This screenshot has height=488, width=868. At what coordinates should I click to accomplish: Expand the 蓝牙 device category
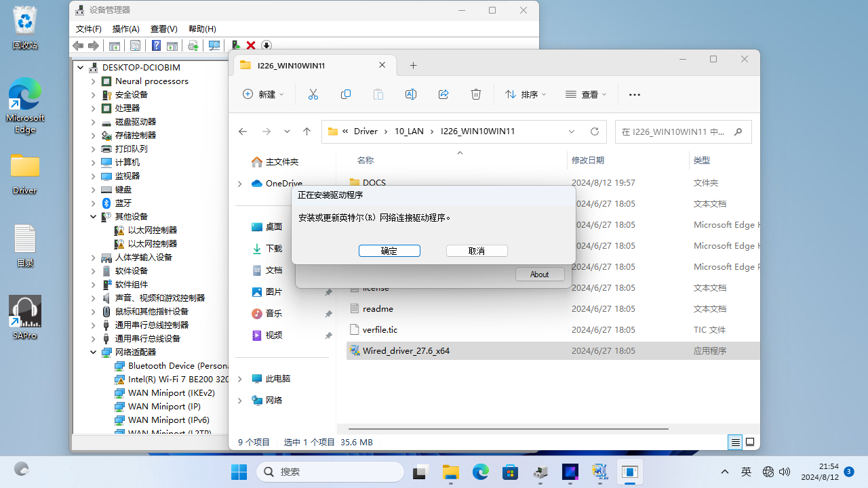[x=94, y=203]
